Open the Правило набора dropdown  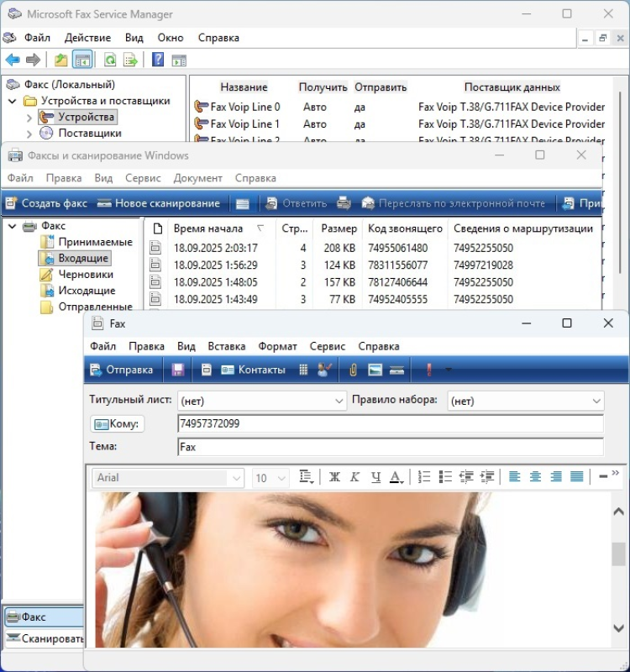click(525, 401)
